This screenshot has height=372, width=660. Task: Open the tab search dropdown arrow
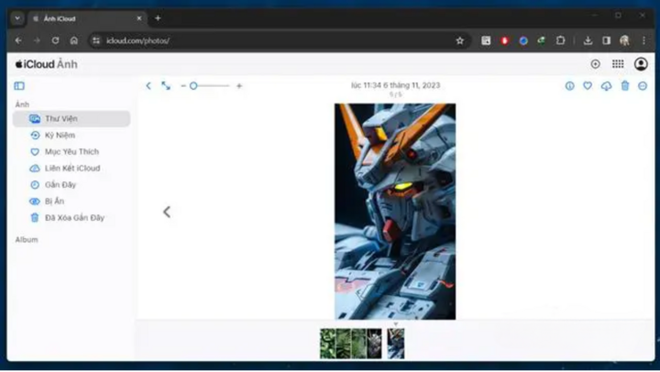tap(17, 19)
